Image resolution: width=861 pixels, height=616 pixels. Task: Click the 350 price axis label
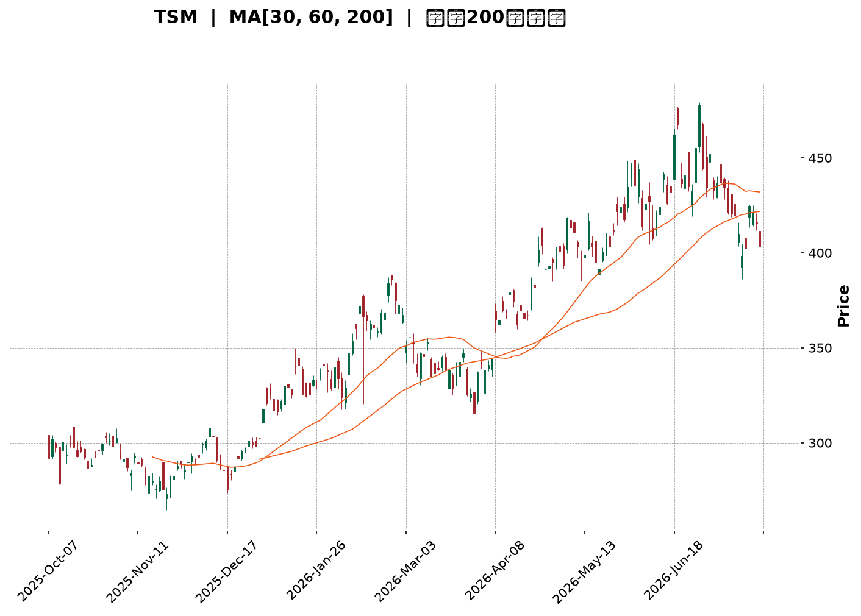point(821,349)
